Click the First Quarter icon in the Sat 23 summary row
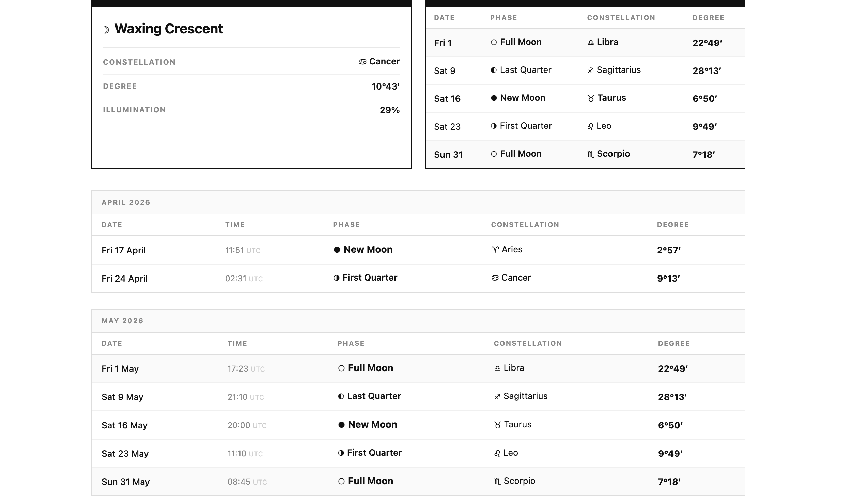The width and height of the screenshot is (868, 504). coord(494,126)
